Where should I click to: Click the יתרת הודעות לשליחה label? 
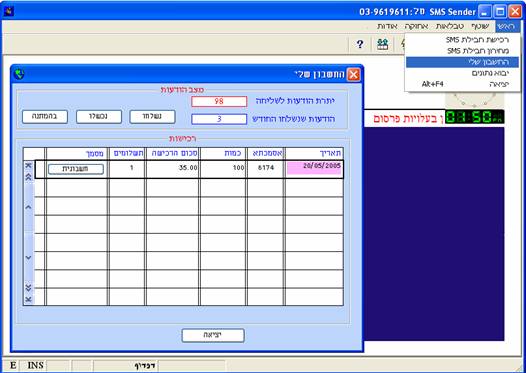point(295,101)
